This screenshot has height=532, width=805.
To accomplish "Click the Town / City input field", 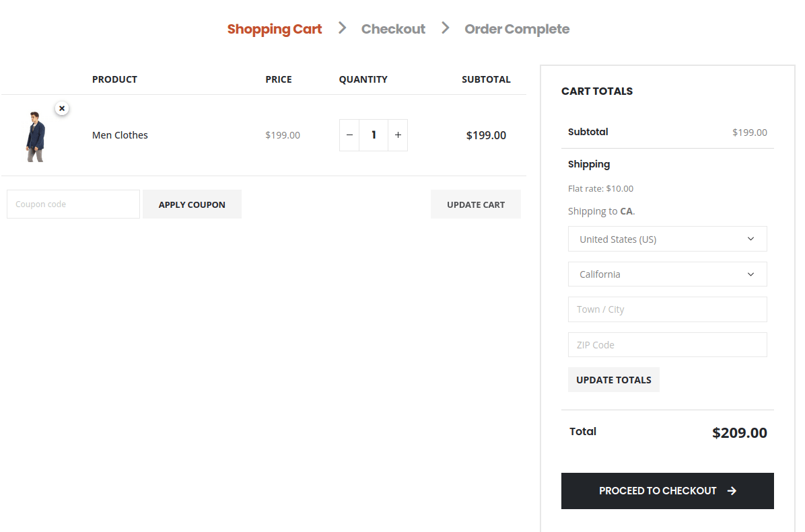I will 667,309.
